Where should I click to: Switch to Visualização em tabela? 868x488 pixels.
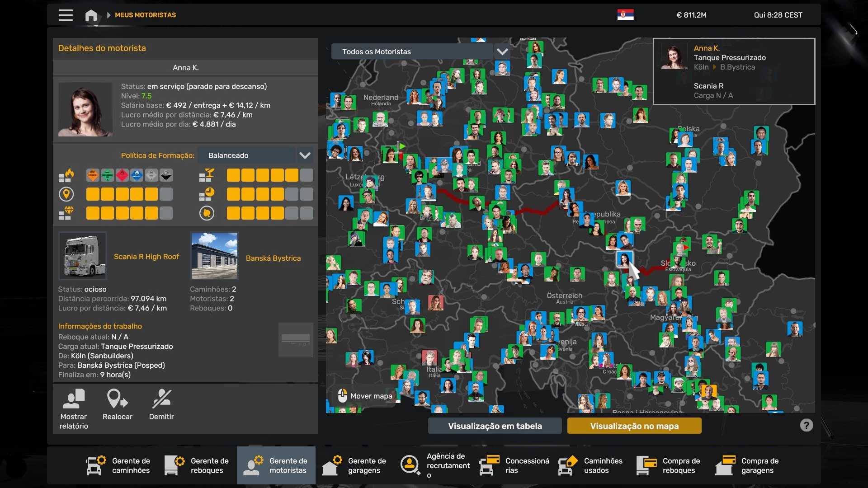point(495,426)
